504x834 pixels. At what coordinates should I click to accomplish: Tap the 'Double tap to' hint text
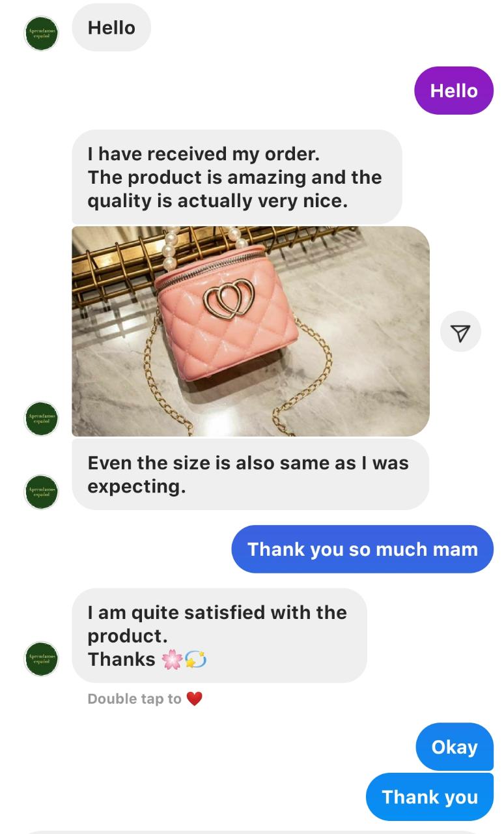click(135, 698)
